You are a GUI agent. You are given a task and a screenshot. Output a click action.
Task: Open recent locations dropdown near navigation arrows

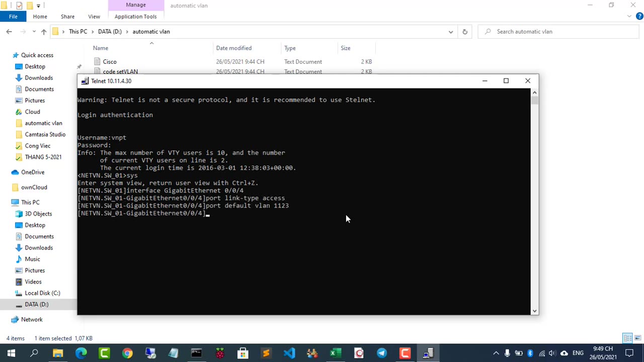(34, 32)
